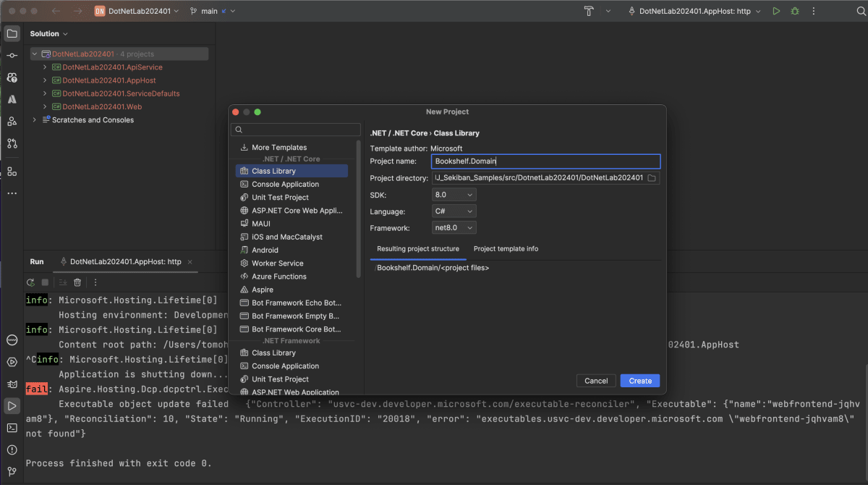Click the Run green play icon in the top toolbar
The height and width of the screenshot is (485, 868).
click(x=776, y=12)
